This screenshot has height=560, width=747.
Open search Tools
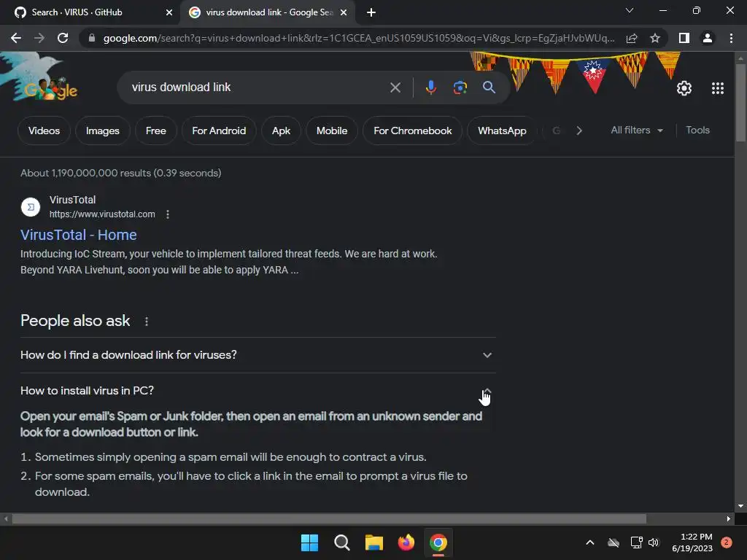pos(697,130)
